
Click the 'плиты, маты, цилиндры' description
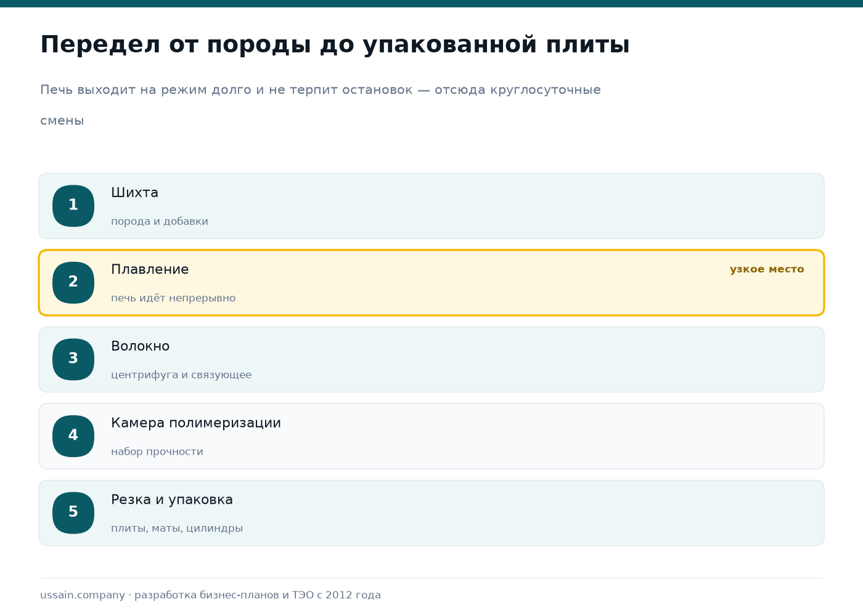tap(177, 528)
